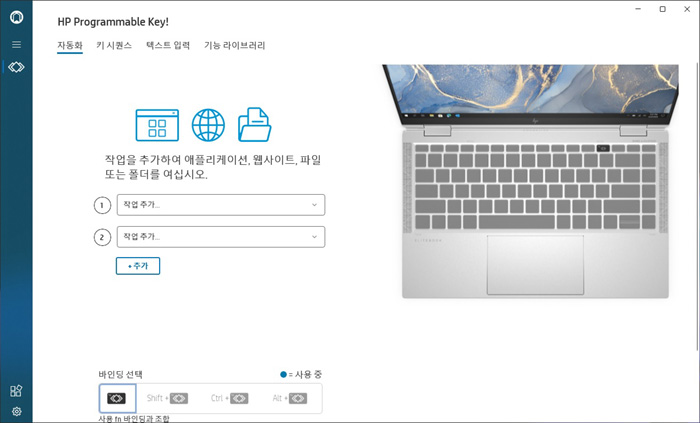Select the plain programmable key binding

(x=117, y=398)
